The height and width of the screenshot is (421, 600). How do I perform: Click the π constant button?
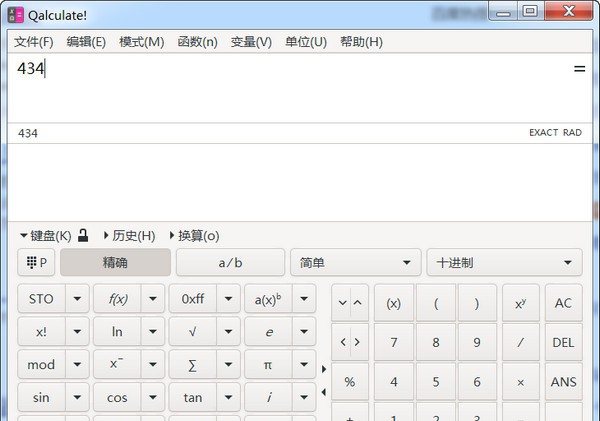click(268, 364)
